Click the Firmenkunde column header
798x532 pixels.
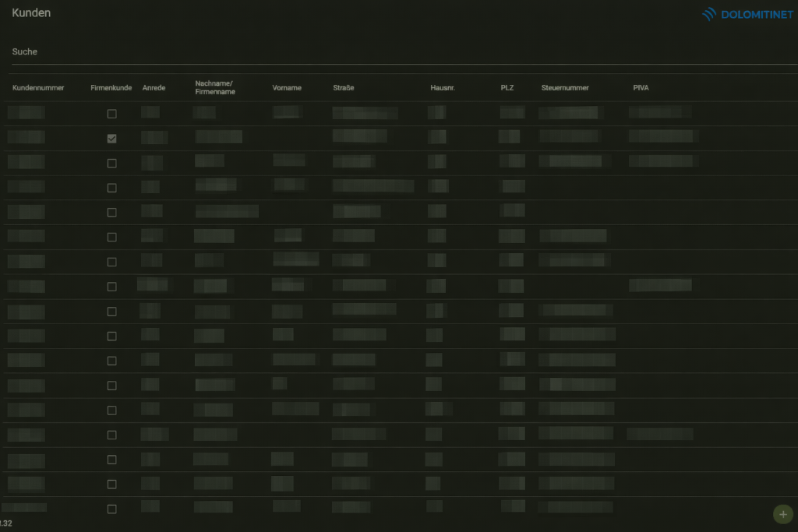(x=111, y=88)
